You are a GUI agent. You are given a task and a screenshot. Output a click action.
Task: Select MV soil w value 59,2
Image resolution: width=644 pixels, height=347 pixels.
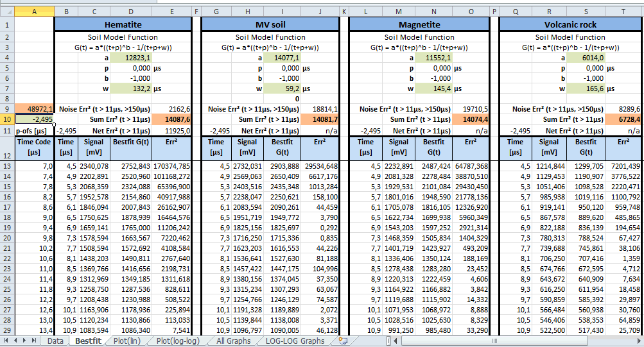[x=282, y=89]
